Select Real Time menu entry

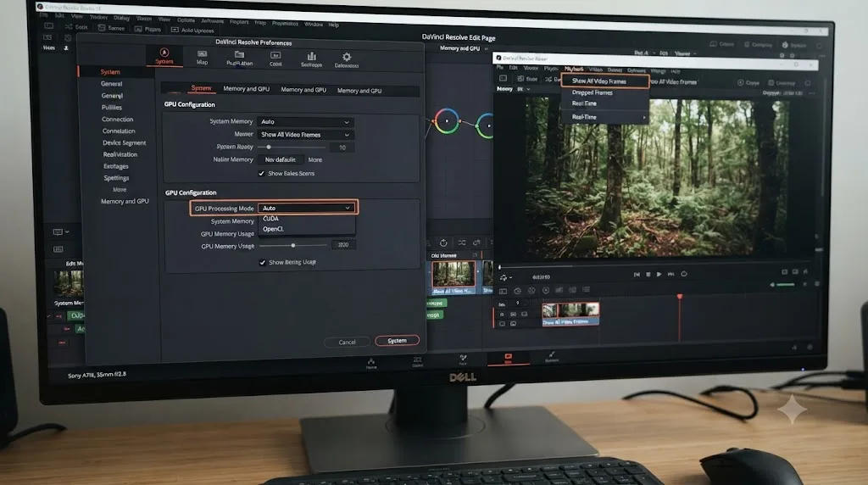584,103
